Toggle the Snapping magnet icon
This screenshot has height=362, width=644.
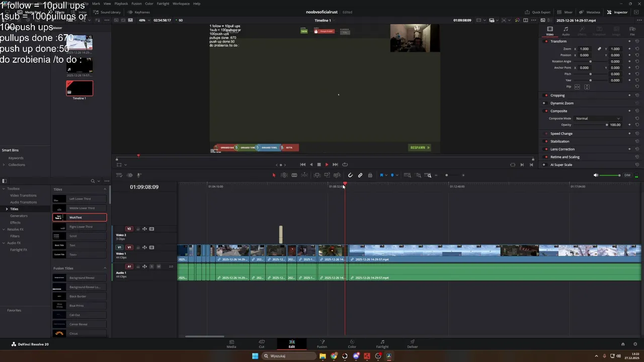coord(350,175)
